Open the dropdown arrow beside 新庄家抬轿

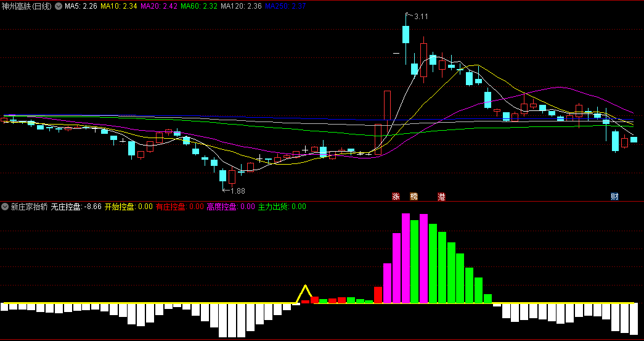click(6, 207)
